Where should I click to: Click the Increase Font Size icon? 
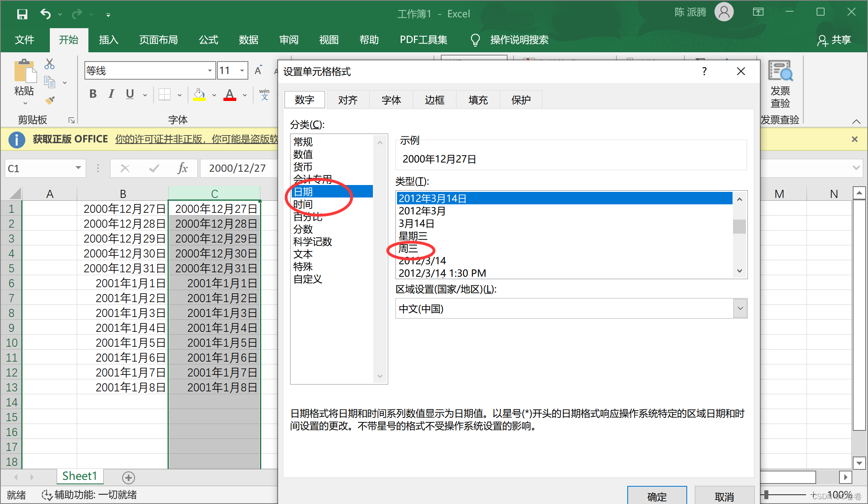258,70
